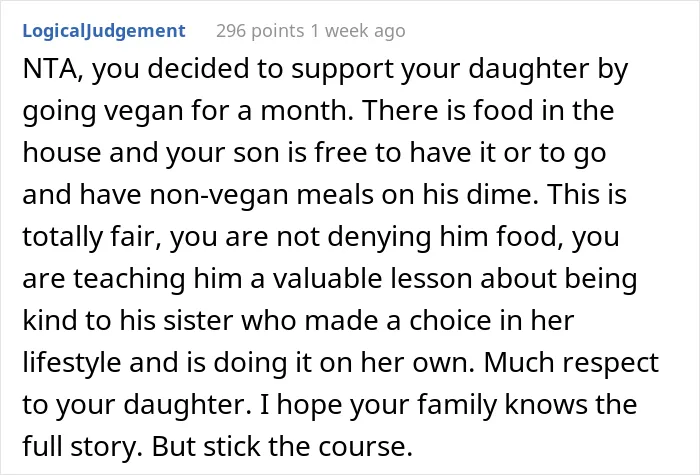This screenshot has width=700, height=475.
Task: Click the words 'Much respect'
Action: (571, 362)
